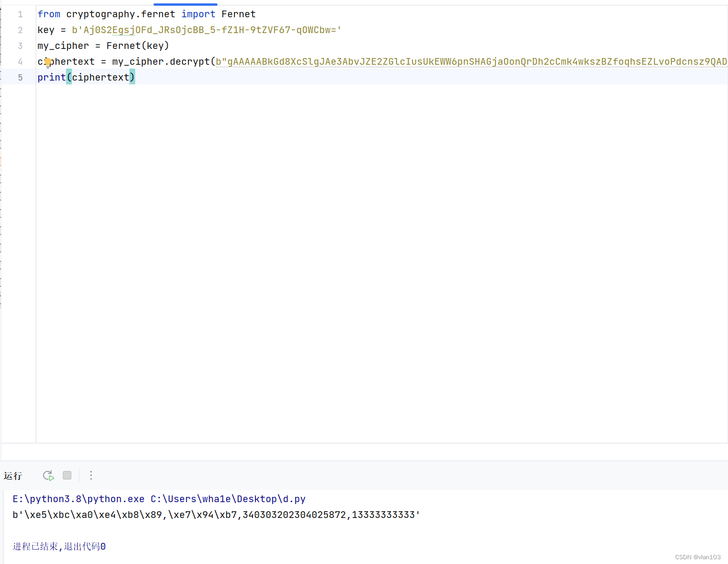The image size is (728, 564).
Task: Click 'Fernet(key)' call on line 3
Action: point(138,46)
